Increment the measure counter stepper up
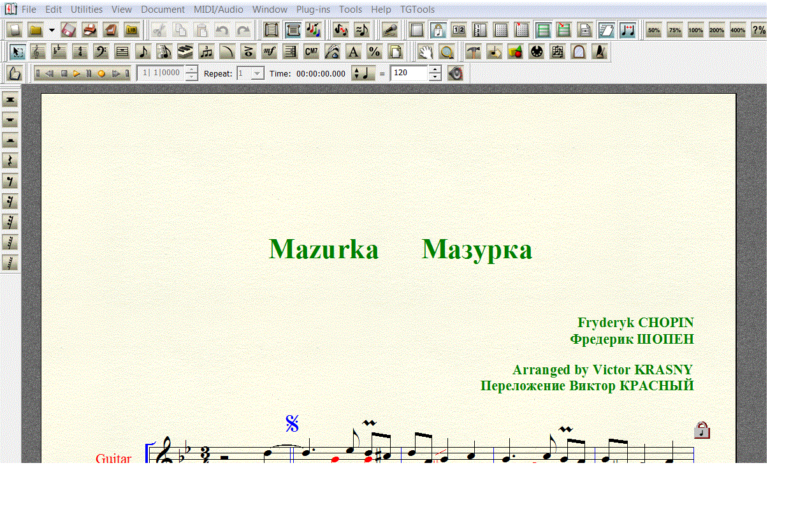The image size is (812, 521). tap(191, 70)
